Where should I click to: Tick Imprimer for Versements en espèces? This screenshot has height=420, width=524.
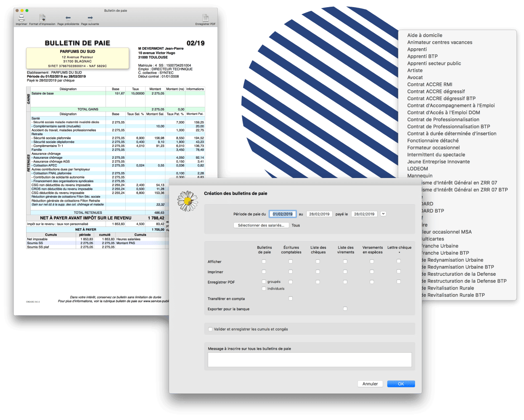(x=372, y=271)
